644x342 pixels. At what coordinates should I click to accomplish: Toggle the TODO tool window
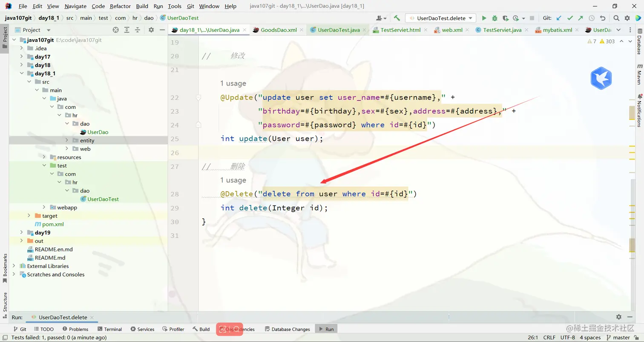click(x=44, y=329)
